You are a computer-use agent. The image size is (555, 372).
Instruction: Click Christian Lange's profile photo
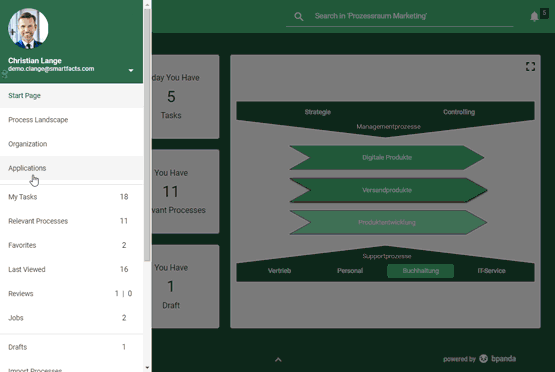[x=28, y=29]
